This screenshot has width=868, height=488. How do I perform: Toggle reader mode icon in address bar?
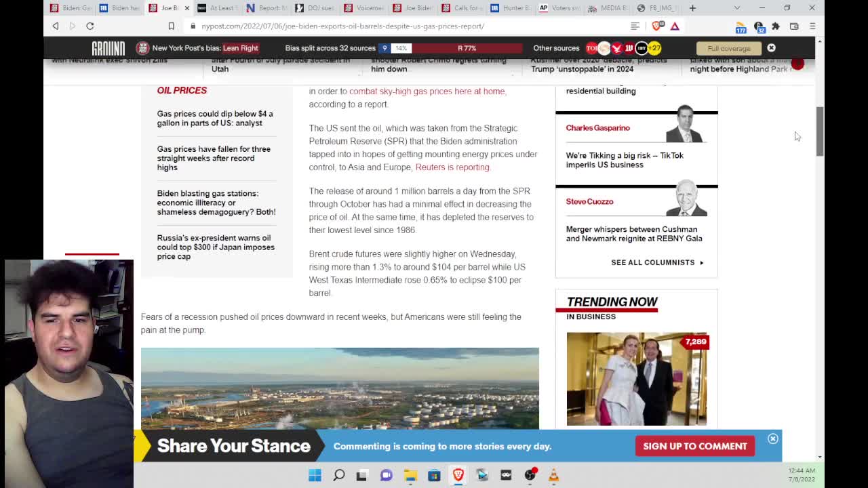(635, 26)
